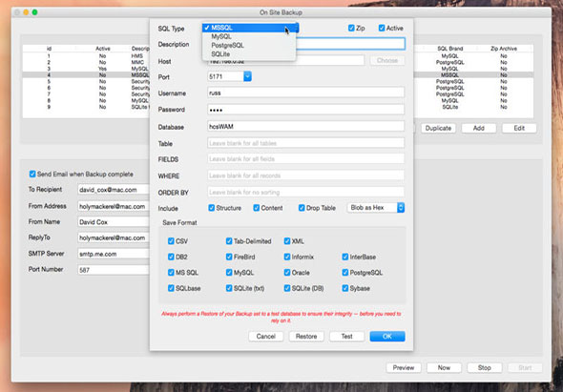
Task: Click the Zip Archive column header
Action: (504, 49)
